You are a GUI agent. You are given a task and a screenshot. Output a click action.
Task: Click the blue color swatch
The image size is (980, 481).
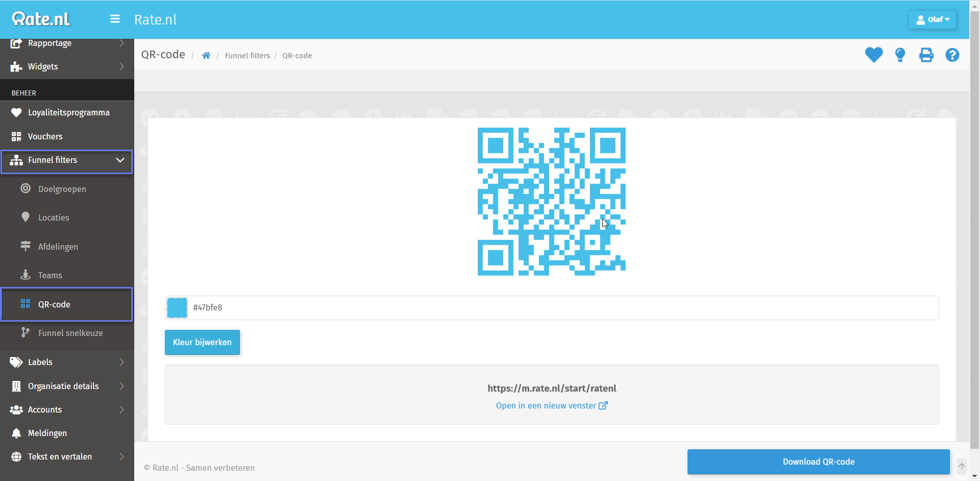[177, 308]
